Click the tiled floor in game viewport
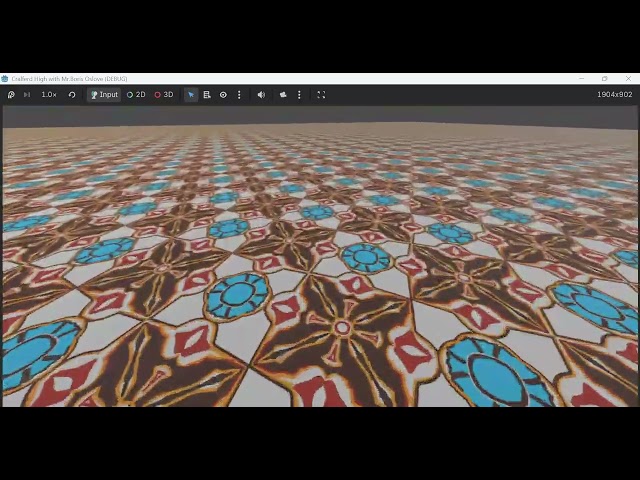640x480 pixels. click(x=320, y=265)
